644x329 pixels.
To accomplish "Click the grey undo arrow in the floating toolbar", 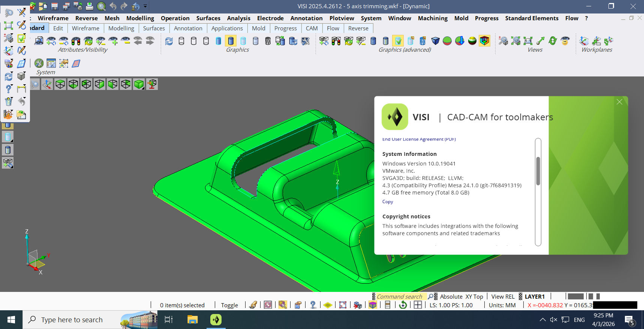I will coord(22,102).
